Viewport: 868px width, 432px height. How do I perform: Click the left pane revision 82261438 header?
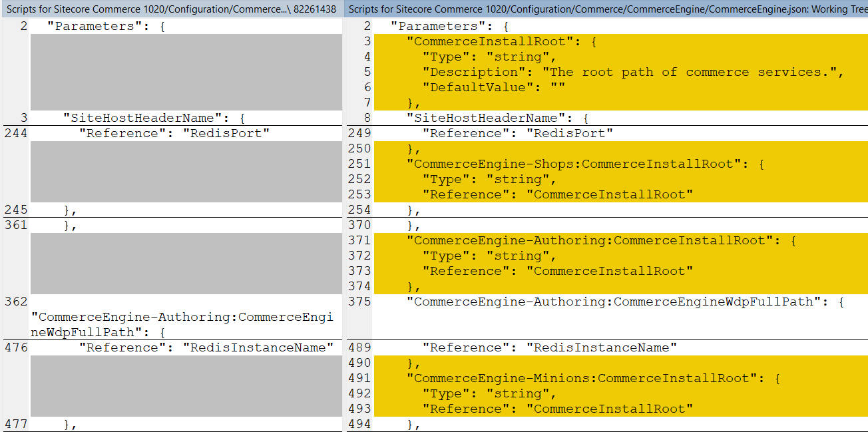pos(172,9)
